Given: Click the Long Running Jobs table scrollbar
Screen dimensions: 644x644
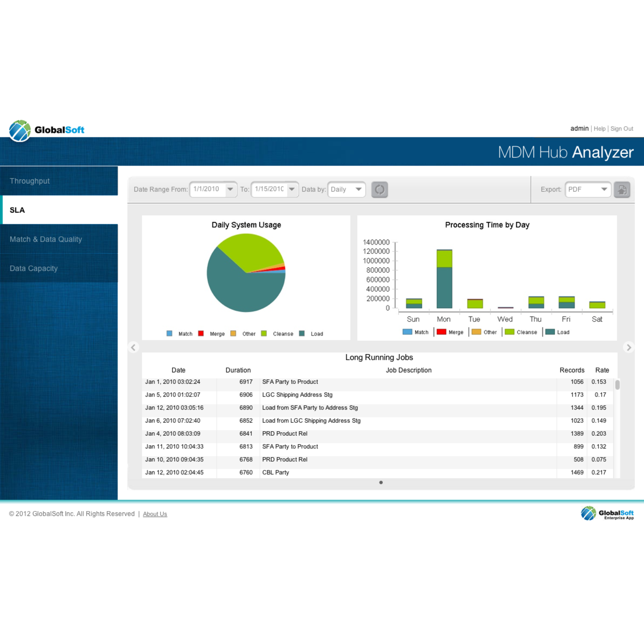Looking at the screenshot, I should 617,385.
